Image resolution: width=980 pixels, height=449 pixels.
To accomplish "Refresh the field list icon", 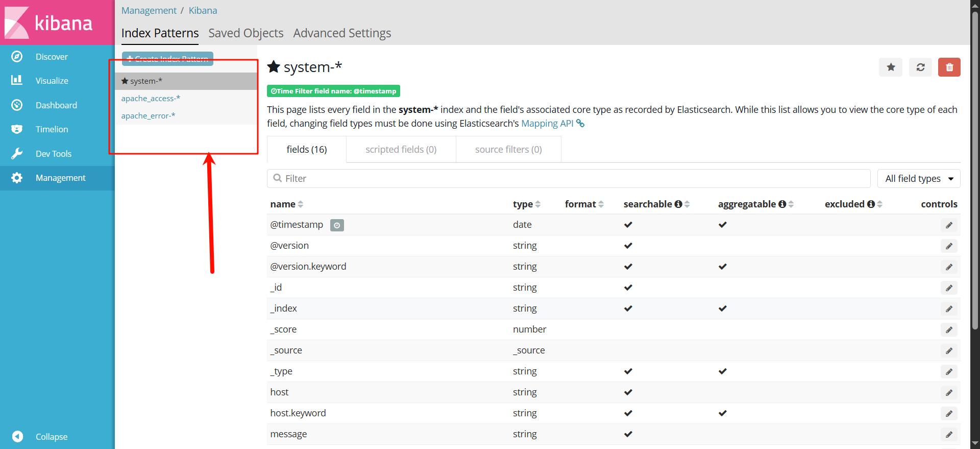I will [920, 67].
